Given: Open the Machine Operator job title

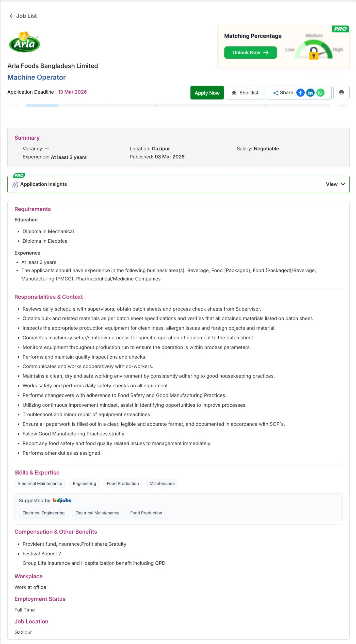Looking at the screenshot, I should click(37, 77).
